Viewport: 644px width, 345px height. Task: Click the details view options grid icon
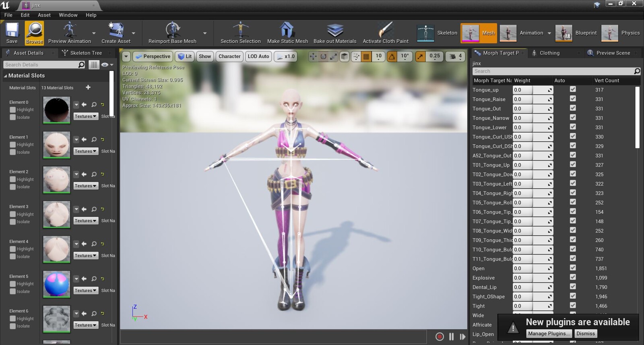click(93, 65)
